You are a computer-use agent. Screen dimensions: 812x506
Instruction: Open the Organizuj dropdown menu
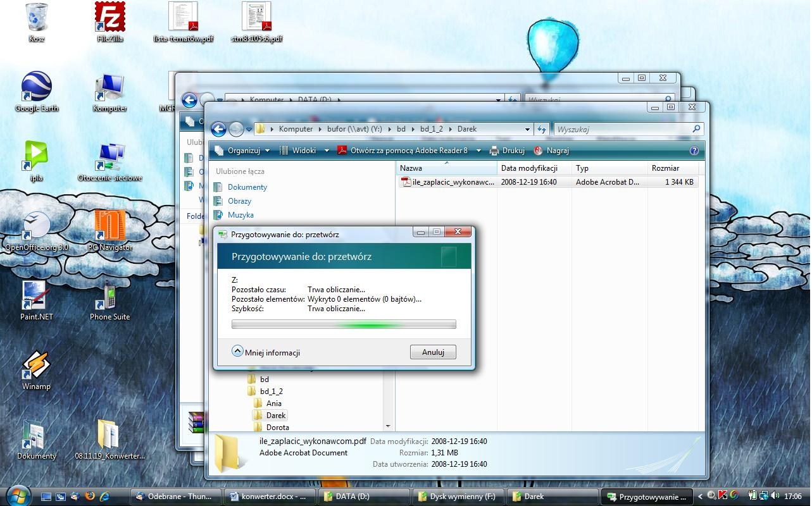[x=242, y=151]
